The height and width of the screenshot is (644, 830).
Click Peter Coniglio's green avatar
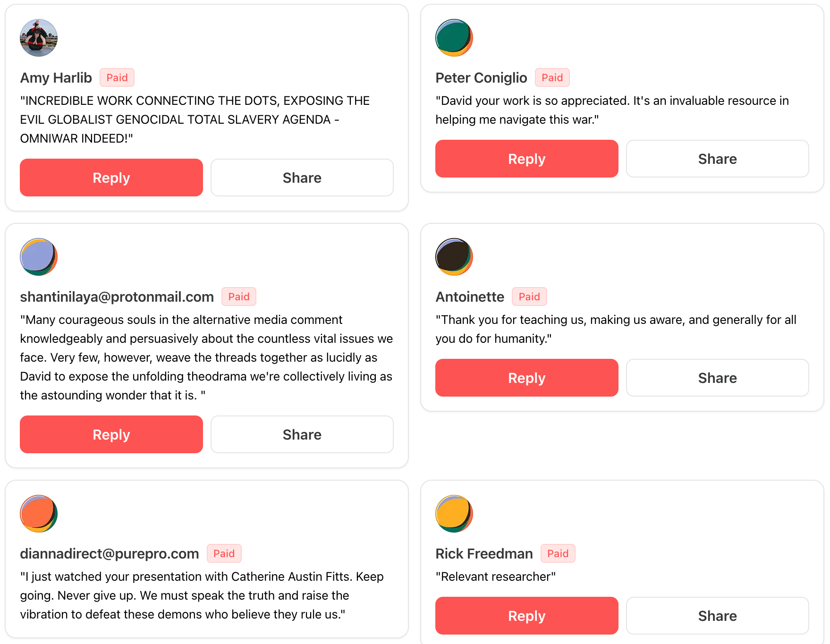click(454, 38)
